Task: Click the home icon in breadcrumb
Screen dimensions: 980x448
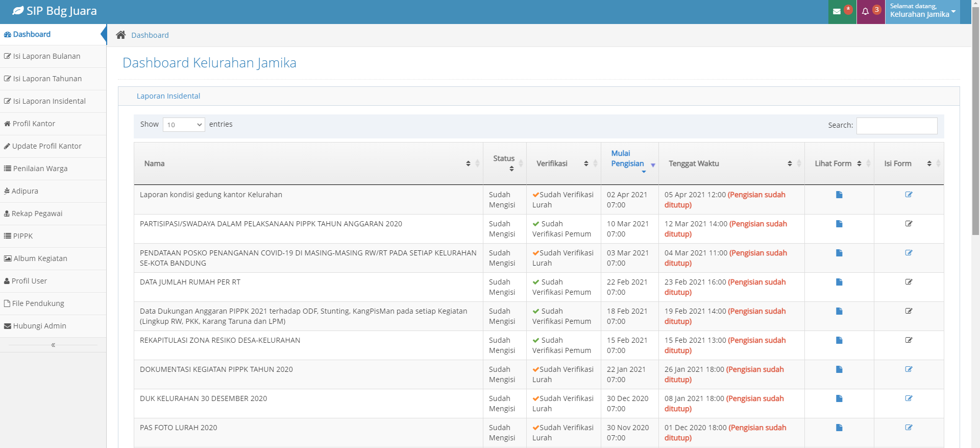Action: (120, 35)
